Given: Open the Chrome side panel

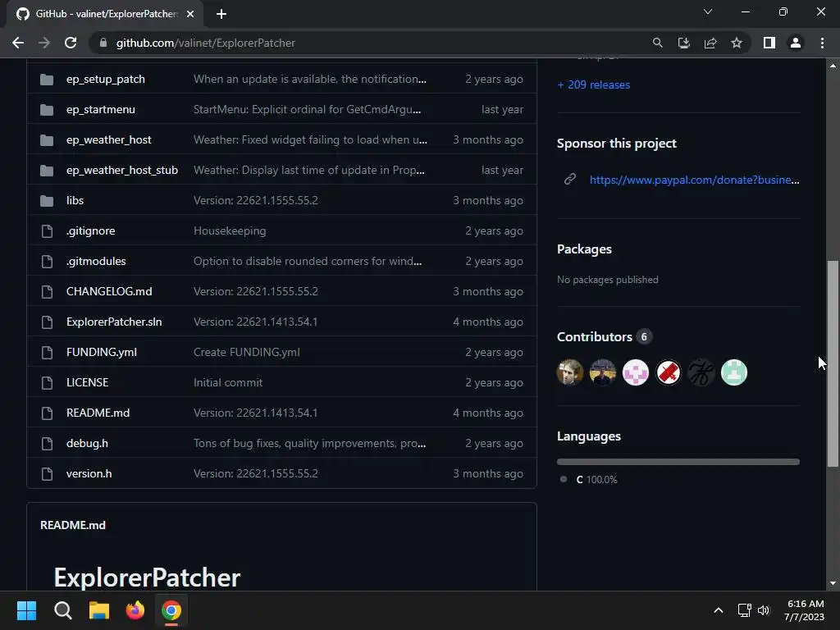Looking at the screenshot, I should point(769,43).
